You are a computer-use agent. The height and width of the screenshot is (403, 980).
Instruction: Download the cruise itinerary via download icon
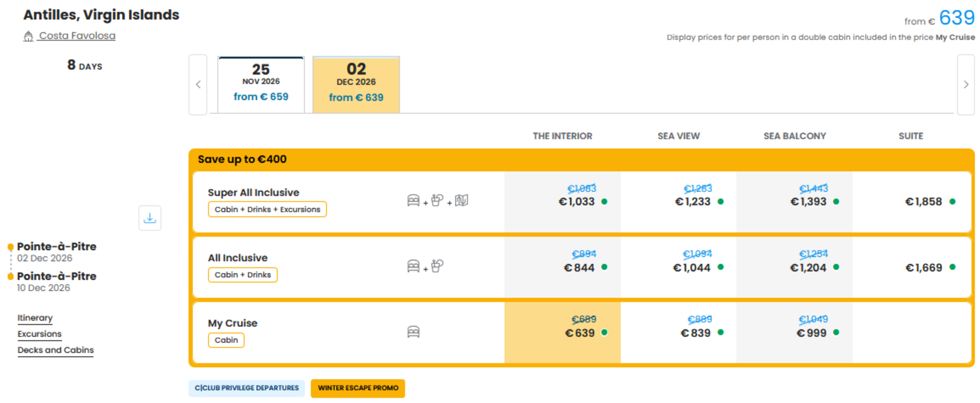[x=150, y=218]
